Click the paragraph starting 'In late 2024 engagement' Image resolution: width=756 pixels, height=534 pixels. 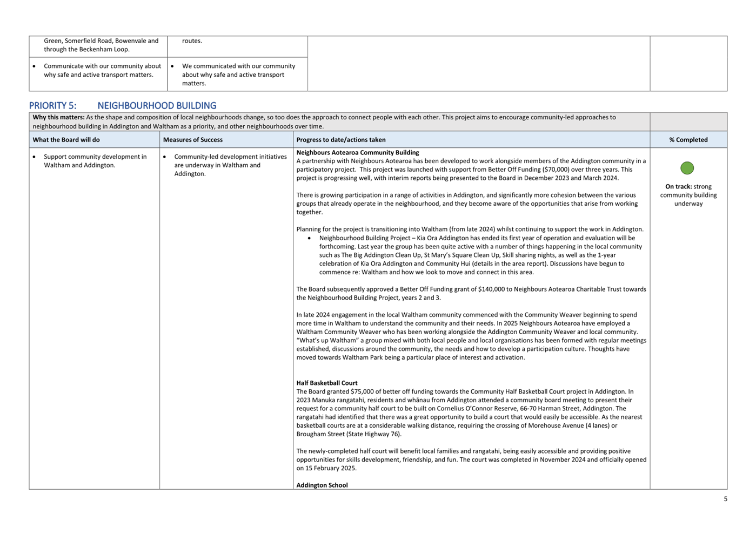coord(471,336)
